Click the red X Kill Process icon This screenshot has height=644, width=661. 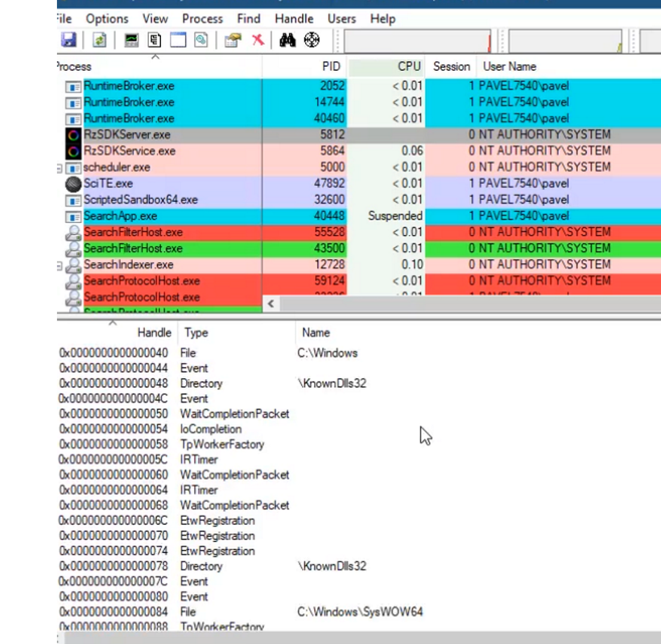[258, 40]
